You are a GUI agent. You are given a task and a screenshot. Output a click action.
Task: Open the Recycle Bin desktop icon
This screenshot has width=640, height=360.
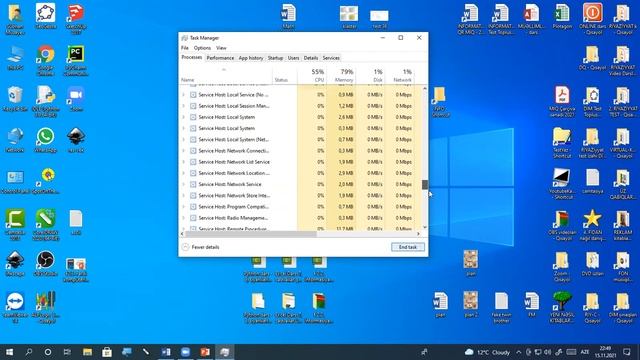pos(15,99)
